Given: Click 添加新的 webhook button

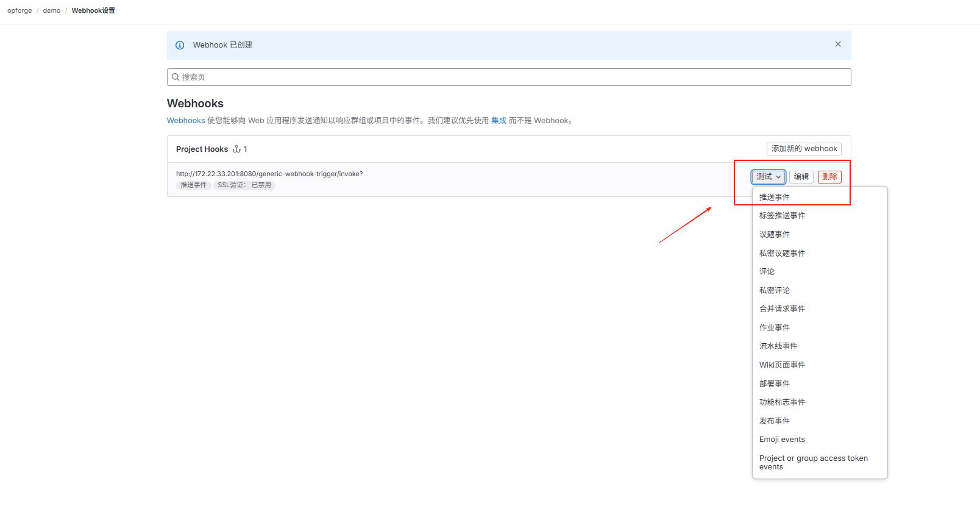Looking at the screenshot, I should pos(803,149).
